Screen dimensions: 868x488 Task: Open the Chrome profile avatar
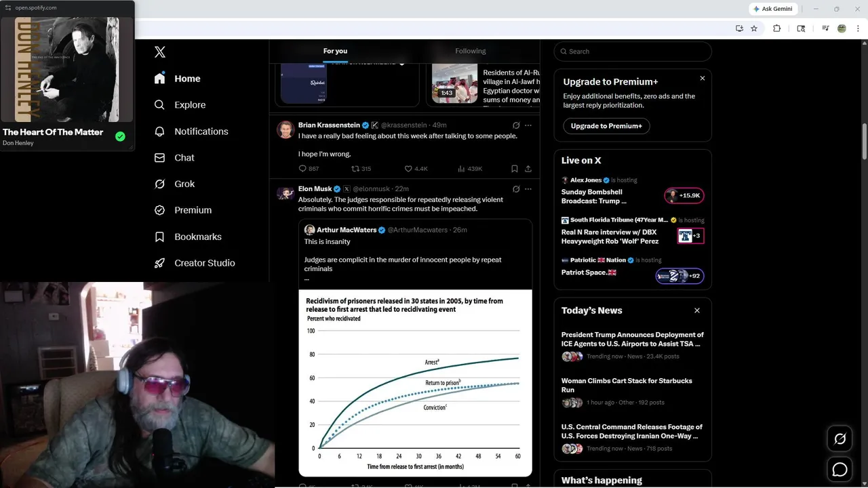click(842, 28)
